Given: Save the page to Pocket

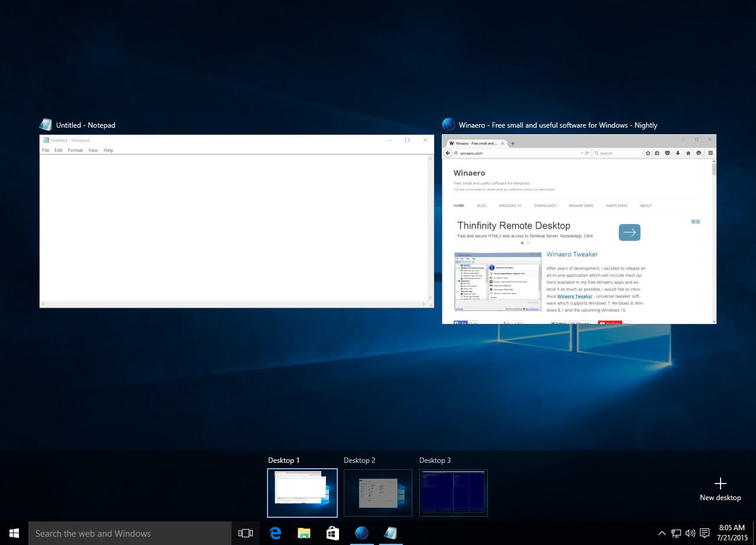Looking at the screenshot, I should click(x=667, y=153).
